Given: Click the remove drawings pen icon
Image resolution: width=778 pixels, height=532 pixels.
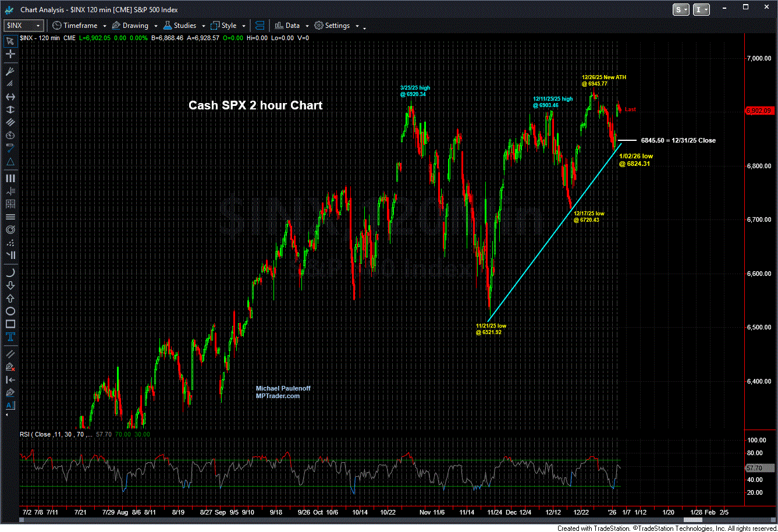Looking at the screenshot, I should coord(10,367).
